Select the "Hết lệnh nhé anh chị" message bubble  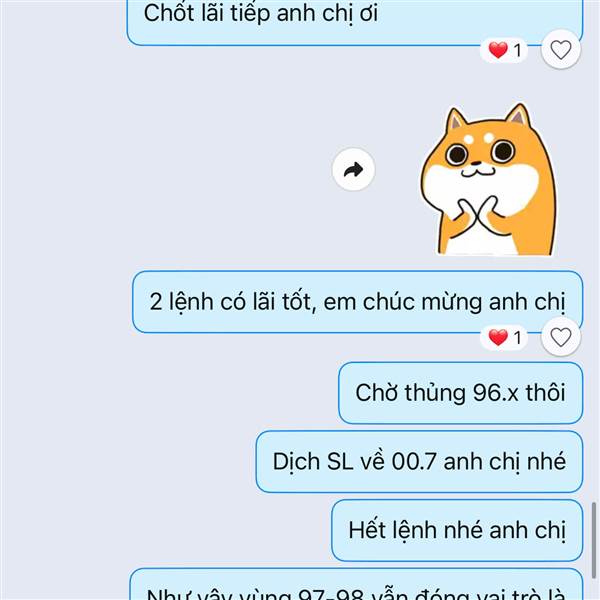pos(457,530)
